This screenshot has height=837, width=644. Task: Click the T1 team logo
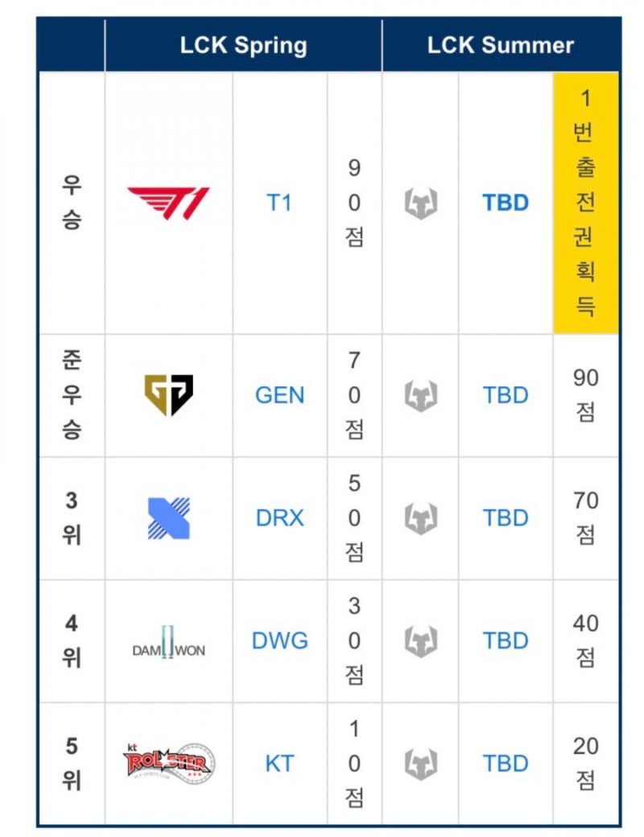click(x=168, y=203)
